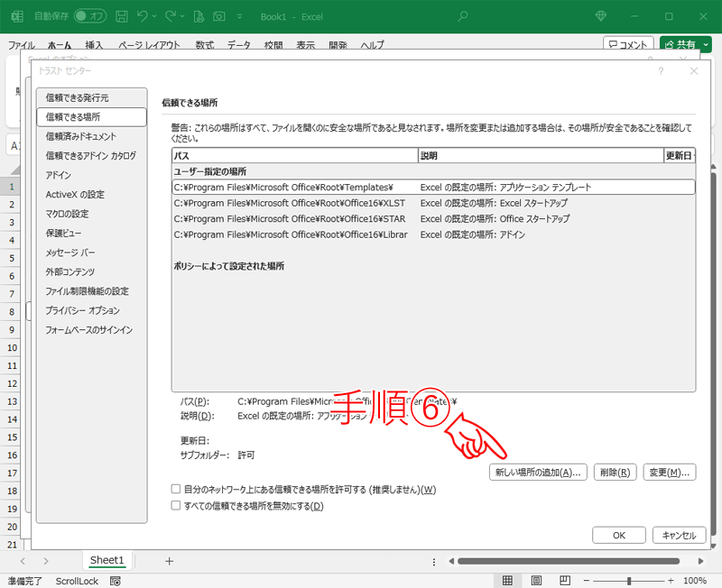722x588 pixels.
Task: Click zoom out minus icon
Action: coord(586,581)
